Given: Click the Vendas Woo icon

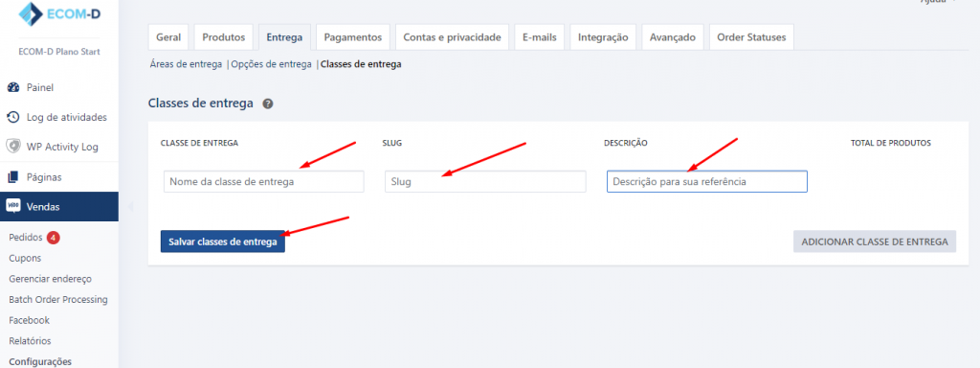Looking at the screenshot, I should coord(13,207).
